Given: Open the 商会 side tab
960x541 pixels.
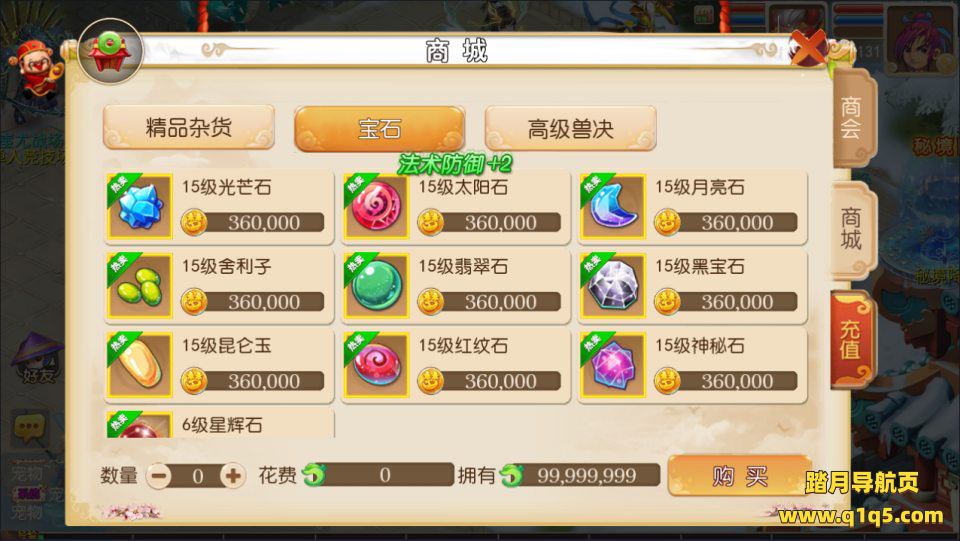Looking at the screenshot, I should click(x=852, y=118).
